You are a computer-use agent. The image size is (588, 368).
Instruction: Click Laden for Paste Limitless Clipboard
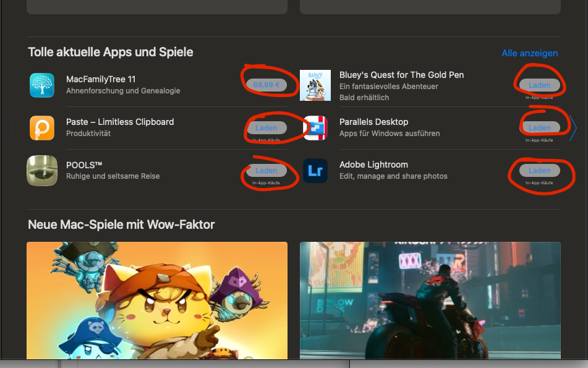click(266, 128)
